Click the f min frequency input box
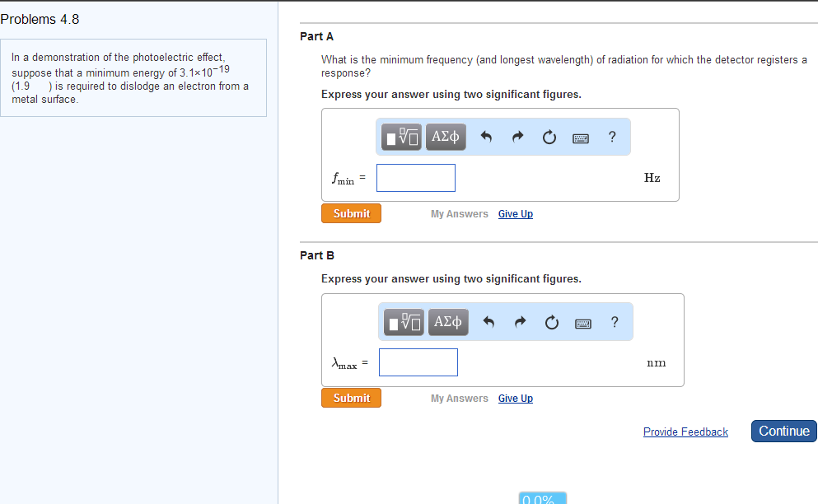Image resolution: width=818 pixels, height=504 pixels. click(x=416, y=178)
